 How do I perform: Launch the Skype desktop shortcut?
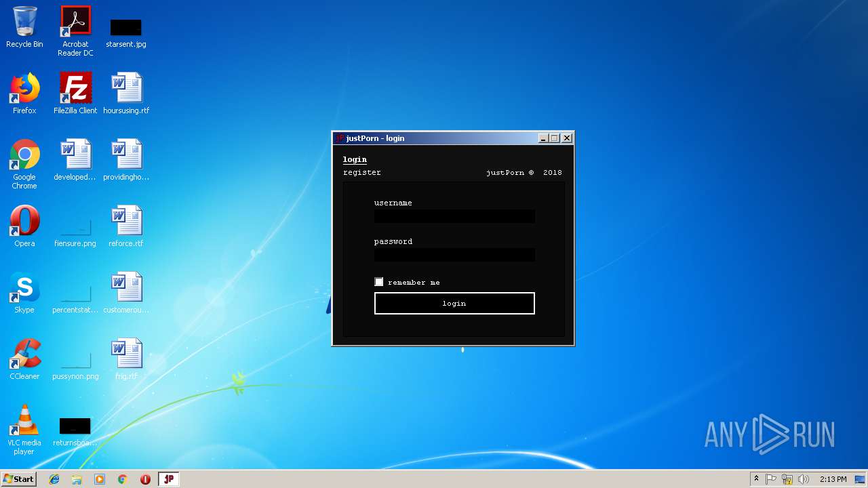pos(24,293)
